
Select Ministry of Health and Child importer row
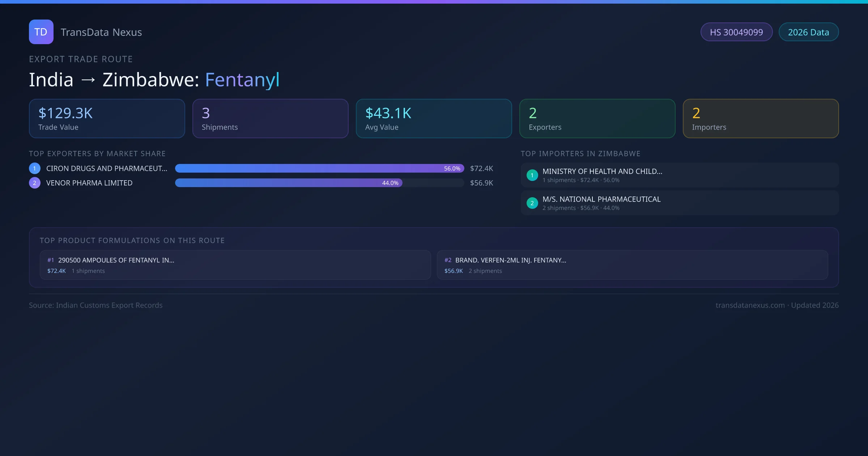click(x=680, y=175)
